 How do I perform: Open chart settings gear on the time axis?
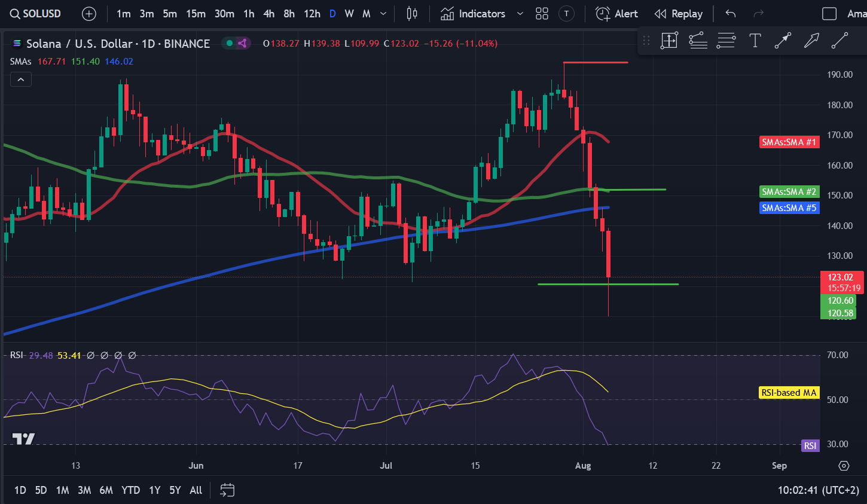844,466
